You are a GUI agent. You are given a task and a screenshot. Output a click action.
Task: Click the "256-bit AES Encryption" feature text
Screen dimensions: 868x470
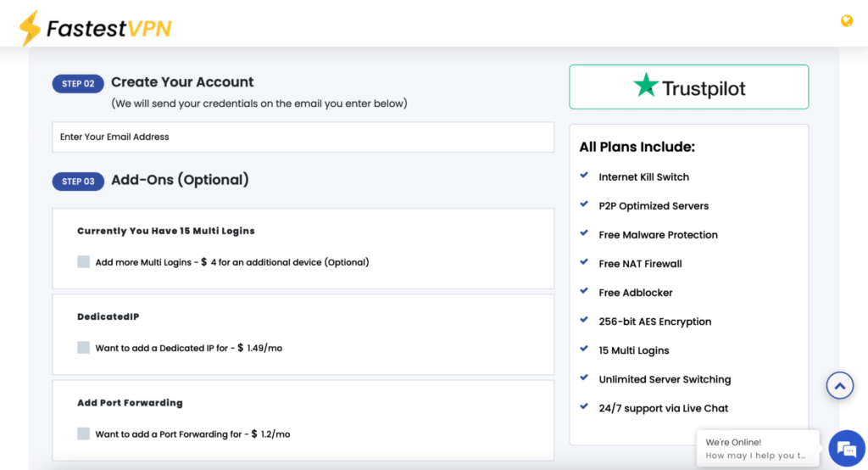tap(655, 322)
